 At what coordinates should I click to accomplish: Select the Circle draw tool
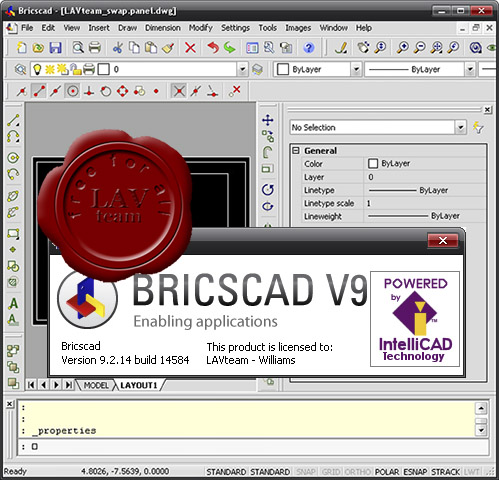coord(13,158)
